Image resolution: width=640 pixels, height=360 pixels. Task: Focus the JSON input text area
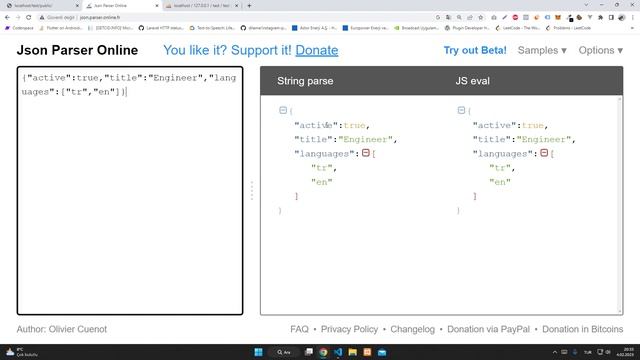click(x=130, y=191)
